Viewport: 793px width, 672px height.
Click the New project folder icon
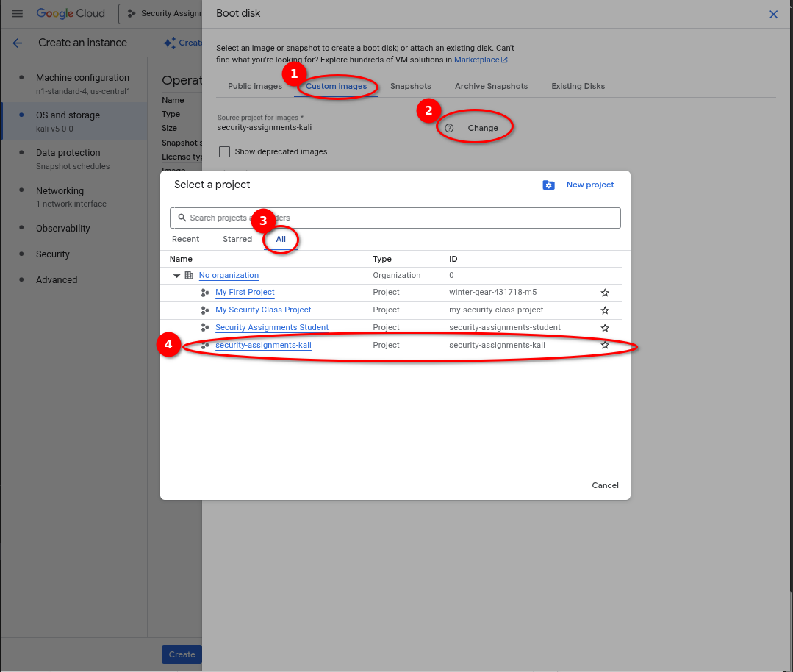tap(548, 185)
